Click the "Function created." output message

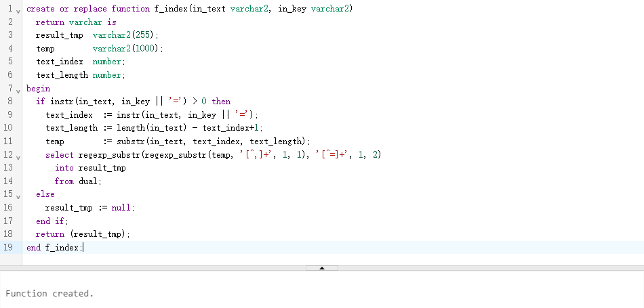click(x=49, y=293)
